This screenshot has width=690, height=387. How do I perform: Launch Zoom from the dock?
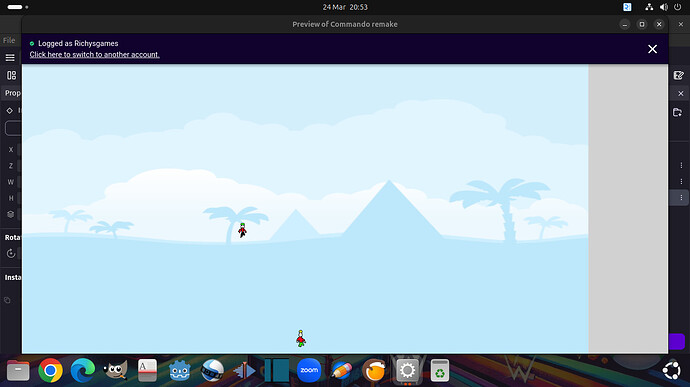coord(309,371)
